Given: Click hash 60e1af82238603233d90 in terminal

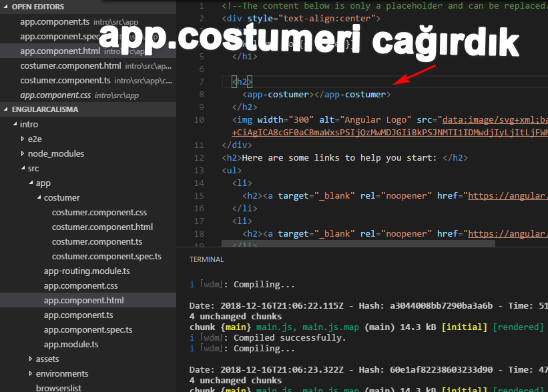Looking at the screenshot, I should click(x=441, y=369).
